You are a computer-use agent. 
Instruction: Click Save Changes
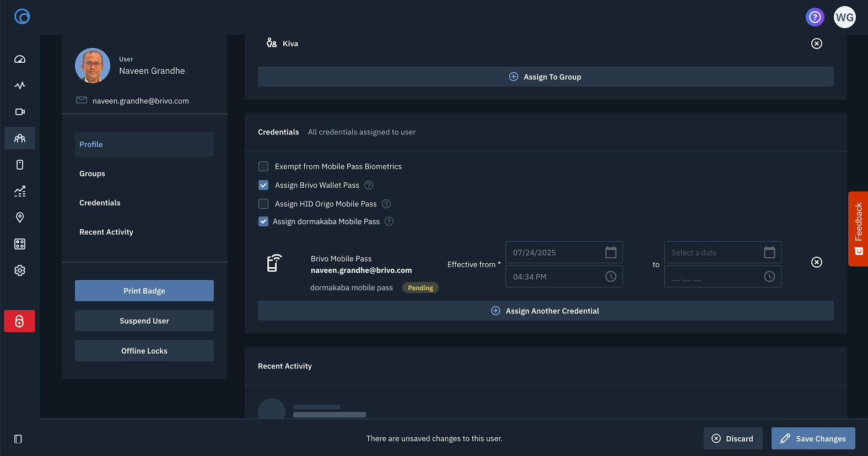(813, 438)
